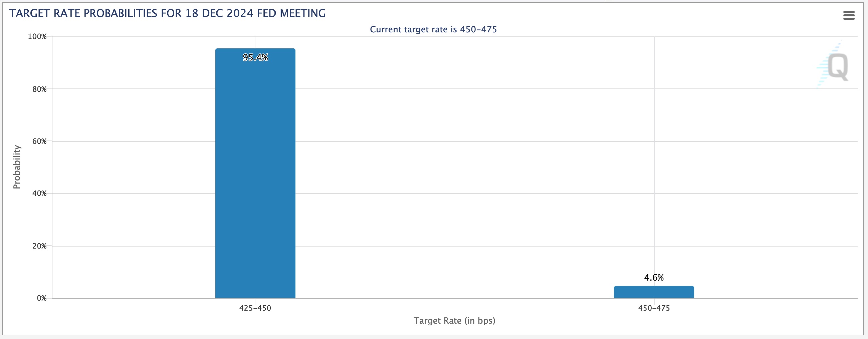
Task: Click the 425-450 x-axis label
Action: 255,308
